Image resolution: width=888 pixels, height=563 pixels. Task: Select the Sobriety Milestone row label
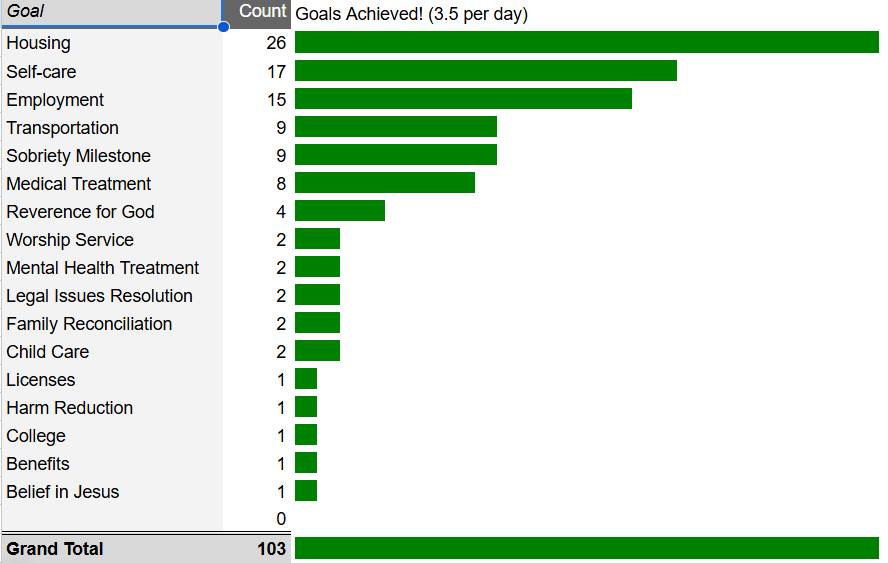pyautogui.click(x=78, y=156)
